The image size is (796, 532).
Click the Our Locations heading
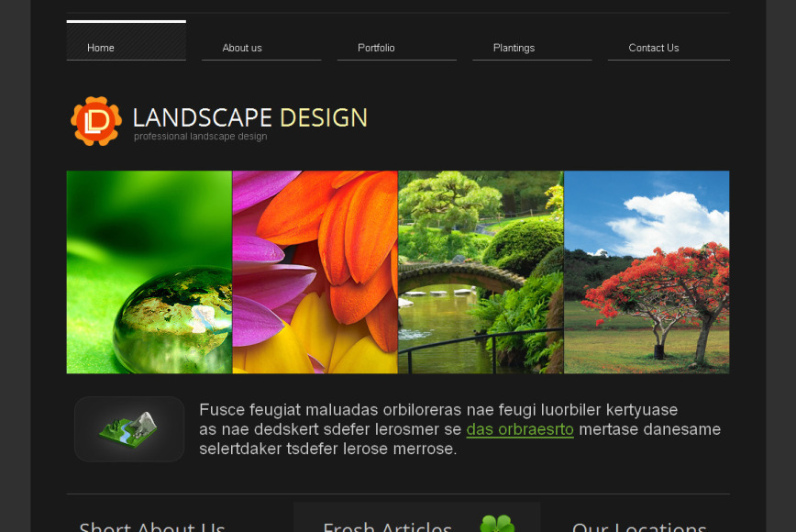(x=639, y=526)
